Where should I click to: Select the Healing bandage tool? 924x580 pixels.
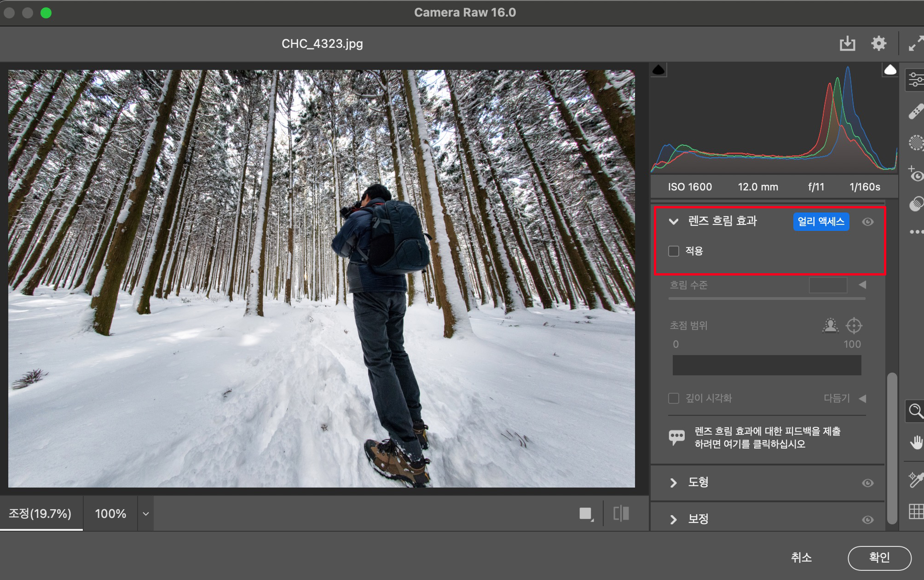(916, 111)
